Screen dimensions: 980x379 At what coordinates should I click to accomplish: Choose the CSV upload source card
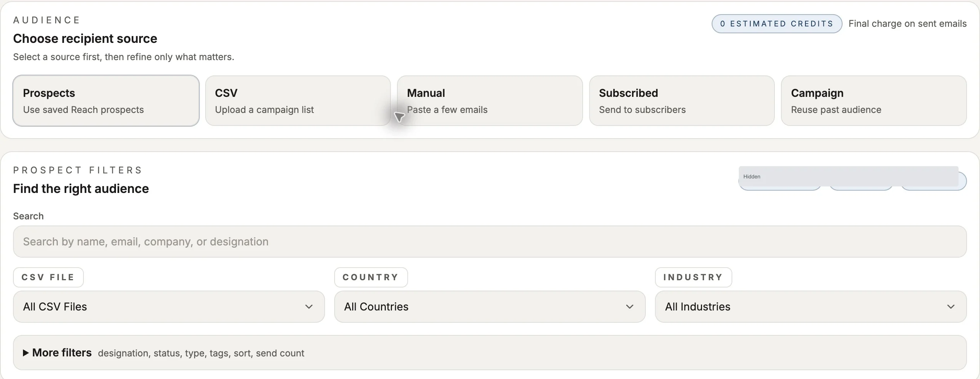tap(298, 101)
